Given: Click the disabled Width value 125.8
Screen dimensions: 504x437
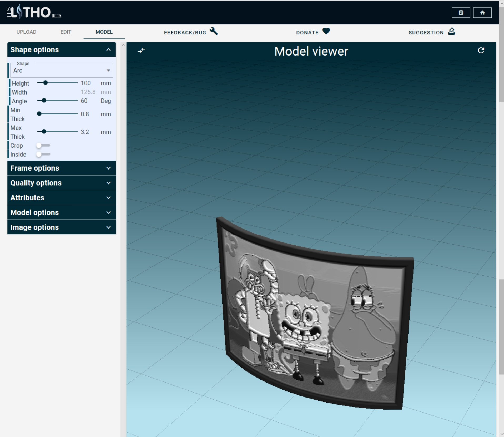Looking at the screenshot, I should click(88, 92).
